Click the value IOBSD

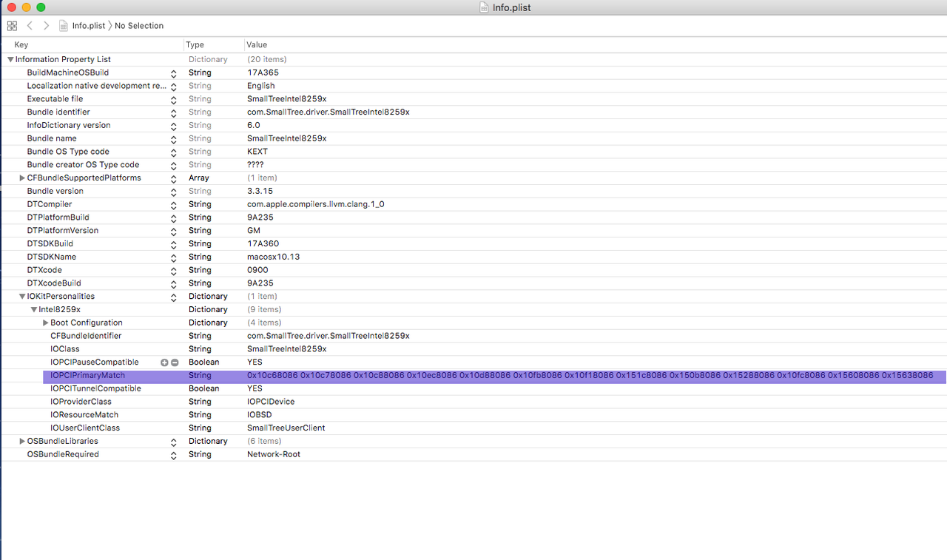tap(260, 415)
